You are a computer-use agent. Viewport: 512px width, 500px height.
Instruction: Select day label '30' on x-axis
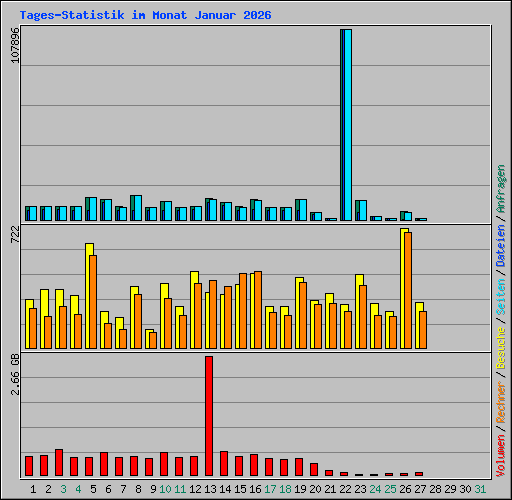pyautogui.click(x=465, y=489)
